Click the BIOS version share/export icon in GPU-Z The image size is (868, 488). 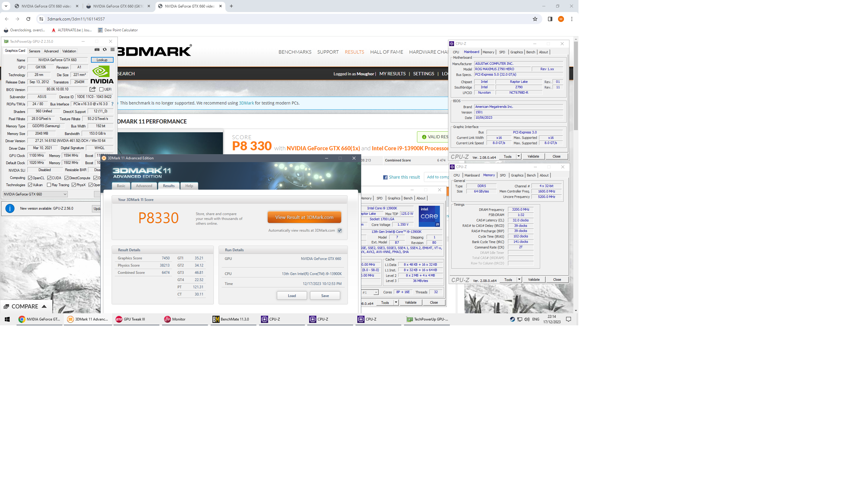tap(93, 89)
